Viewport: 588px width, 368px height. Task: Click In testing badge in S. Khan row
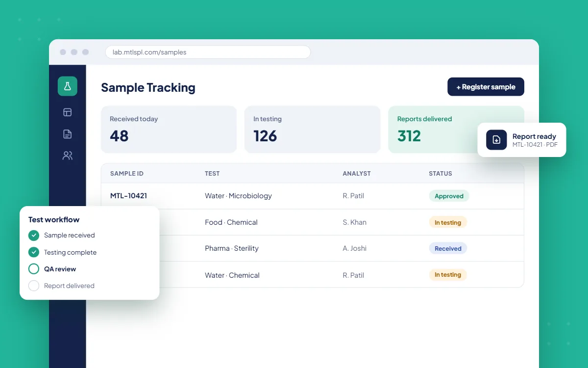(x=448, y=222)
